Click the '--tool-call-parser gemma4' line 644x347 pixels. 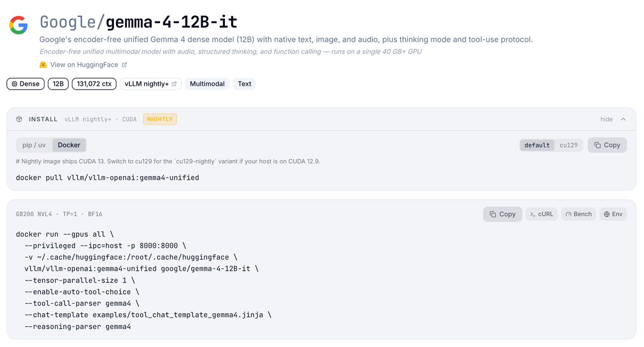tap(82, 303)
